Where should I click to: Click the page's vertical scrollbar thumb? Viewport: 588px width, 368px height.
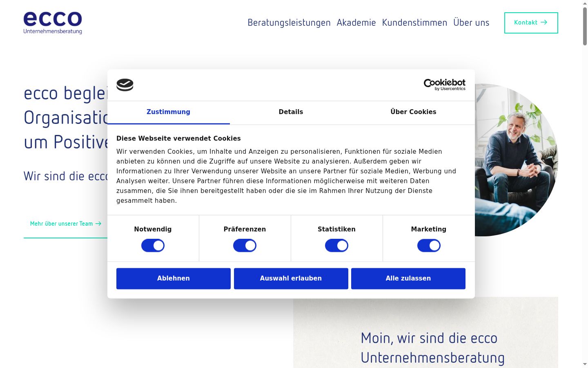(585, 25)
